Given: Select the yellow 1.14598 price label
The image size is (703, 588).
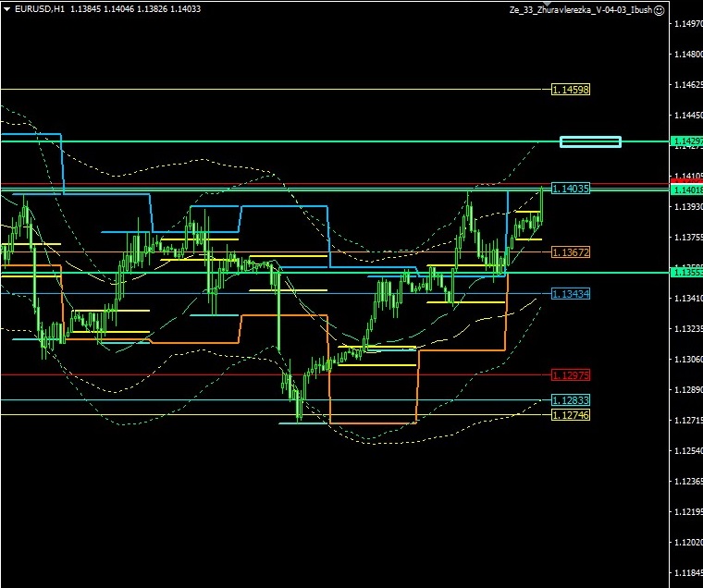Looking at the screenshot, I should point(570,90).
